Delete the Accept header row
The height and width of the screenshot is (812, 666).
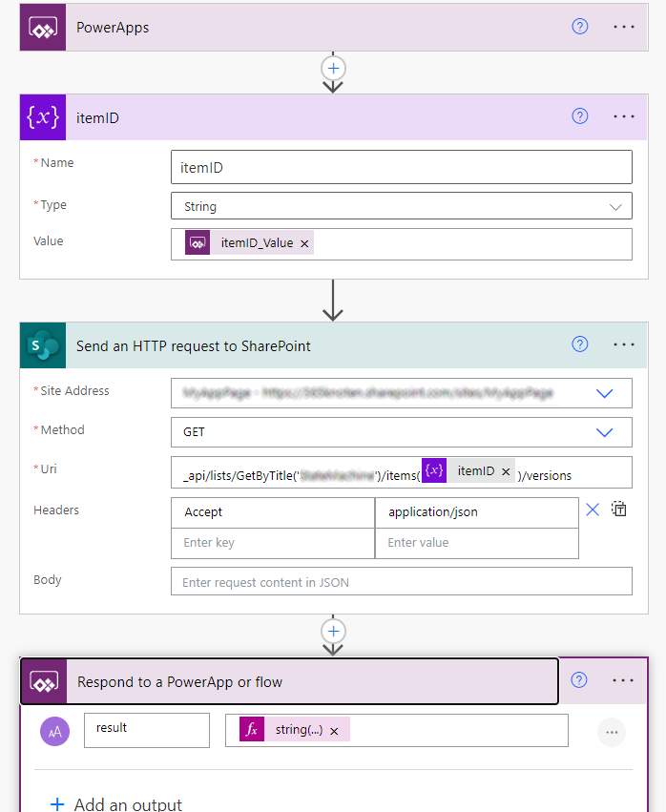[593, 510]
